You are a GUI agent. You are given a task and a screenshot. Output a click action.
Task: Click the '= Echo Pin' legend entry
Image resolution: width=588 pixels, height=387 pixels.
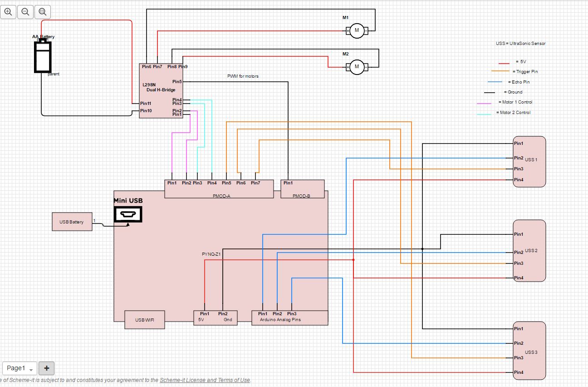pos(518,82)
